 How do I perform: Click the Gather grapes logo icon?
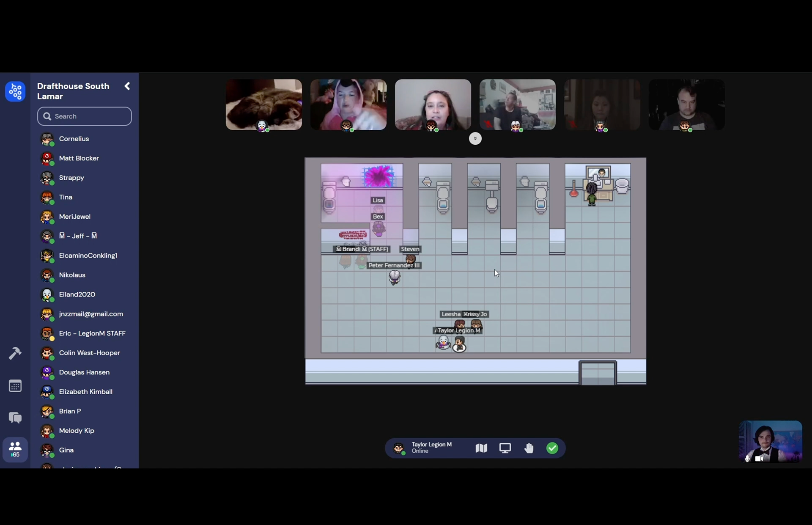[15, 91]
